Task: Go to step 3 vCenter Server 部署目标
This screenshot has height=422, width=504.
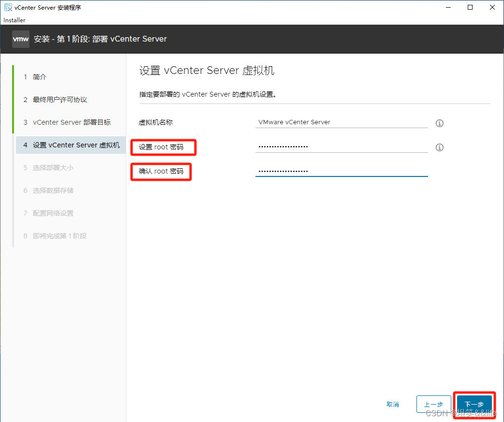Action: 67,122
